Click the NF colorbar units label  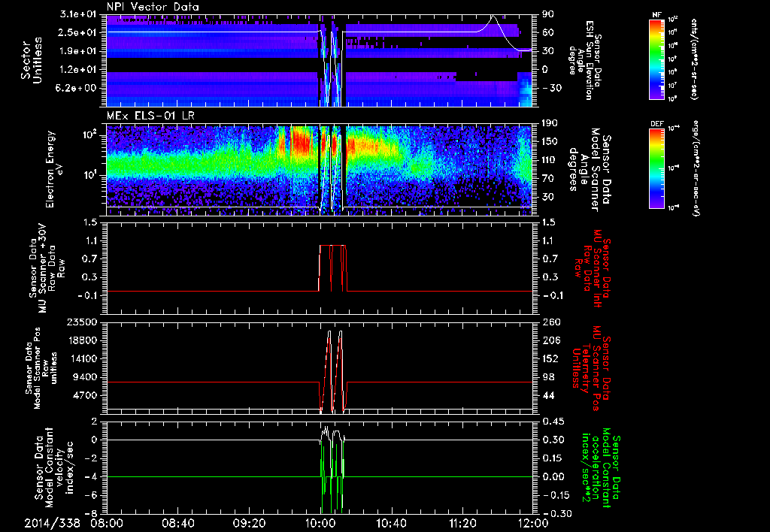point(694,59)
